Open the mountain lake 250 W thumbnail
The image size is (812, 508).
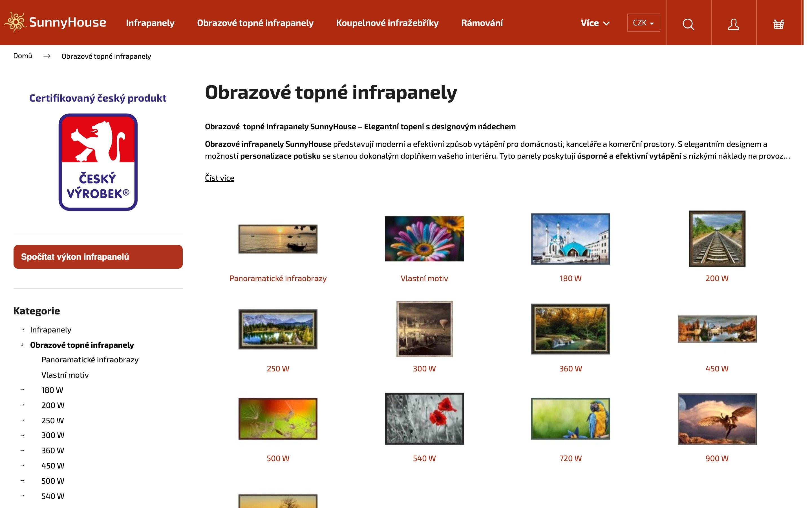click(x=278, y=329)
